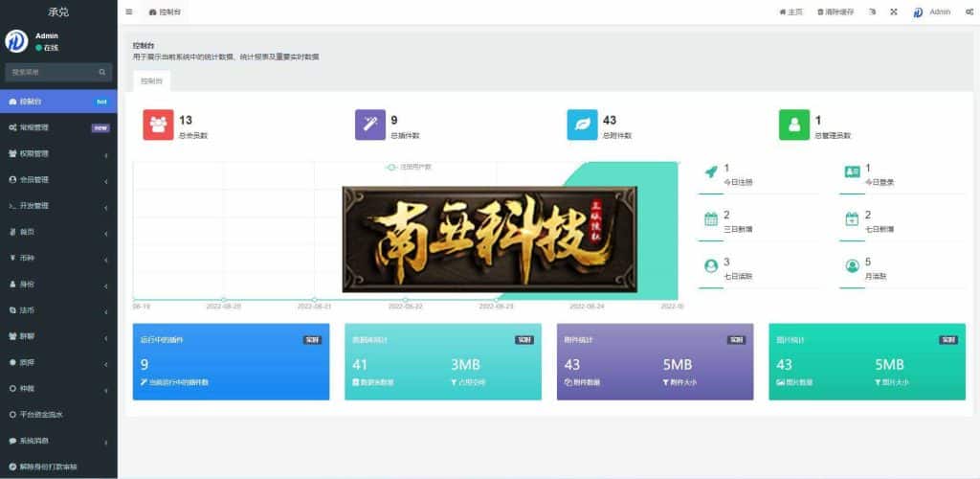
Task: Click the blue 运行中的插件 card
Action: [231, 361]
